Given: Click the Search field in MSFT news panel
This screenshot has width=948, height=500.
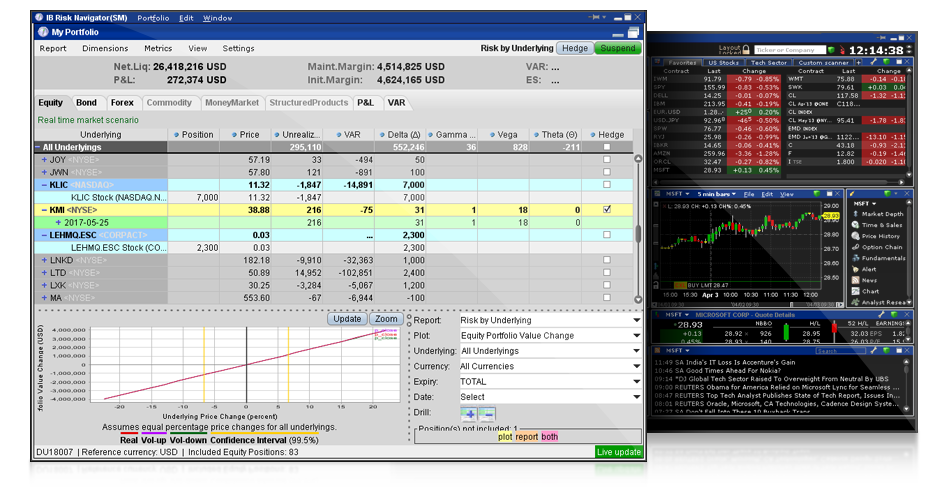Looking at the screenshot, I should (840, 351).
